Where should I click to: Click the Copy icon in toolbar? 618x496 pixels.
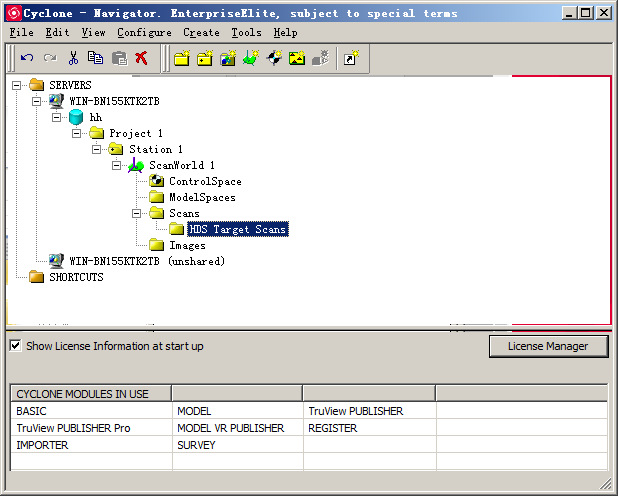point(95,59)
